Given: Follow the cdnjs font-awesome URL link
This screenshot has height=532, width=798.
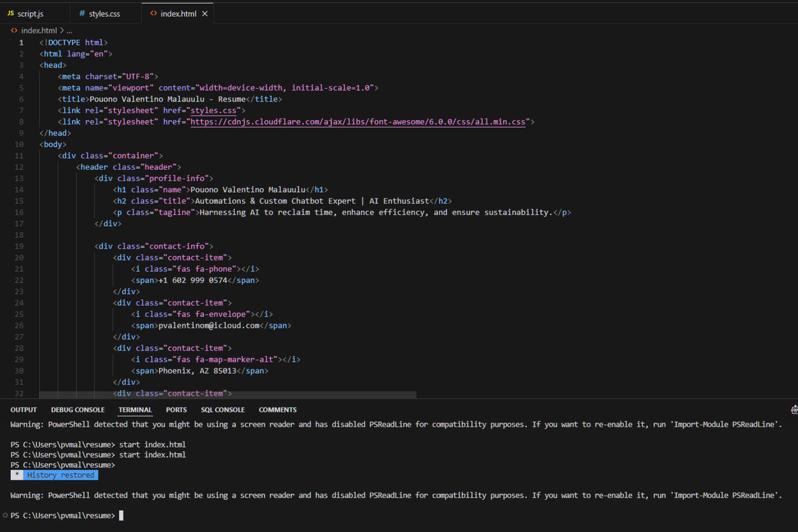Looking at the screenshot, I should pos(358,122).
